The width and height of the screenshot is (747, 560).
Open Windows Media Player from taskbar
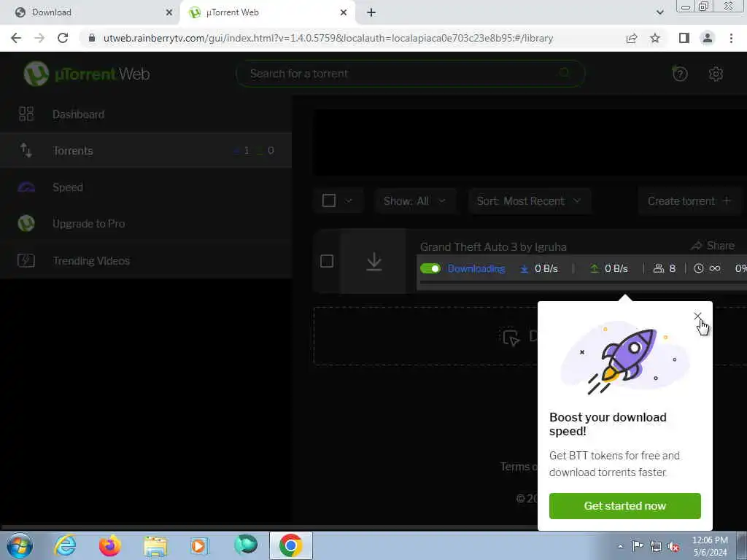(200, 546)
